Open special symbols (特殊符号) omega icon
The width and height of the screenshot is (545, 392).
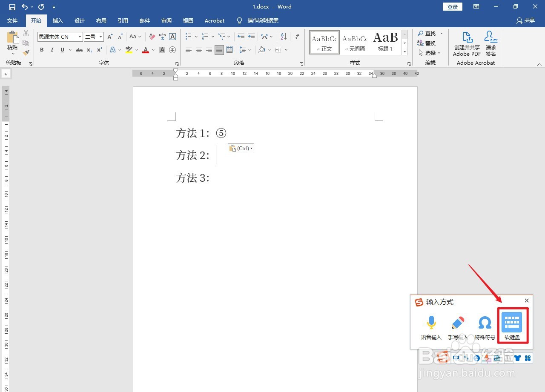(485, 327)
